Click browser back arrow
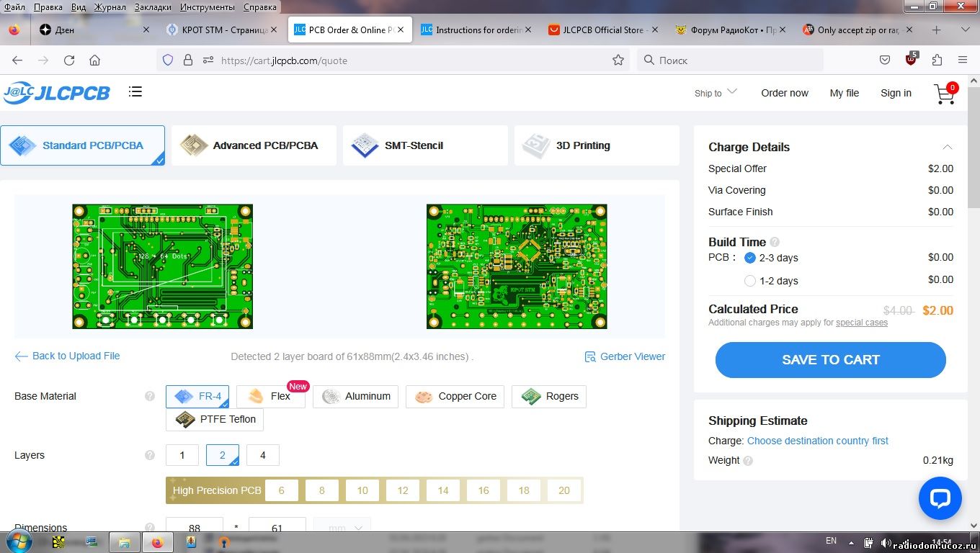The width and height of the screenshot is (980, 553). 17,60
